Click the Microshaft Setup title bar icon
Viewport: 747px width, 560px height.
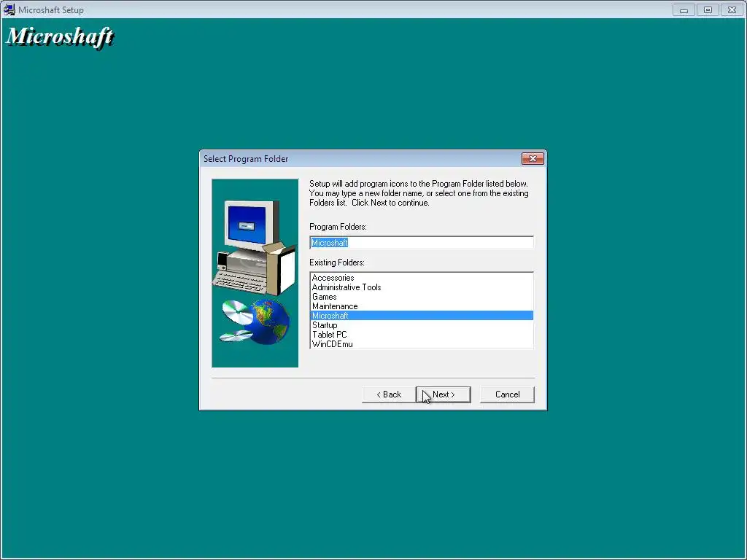[9, 9]
